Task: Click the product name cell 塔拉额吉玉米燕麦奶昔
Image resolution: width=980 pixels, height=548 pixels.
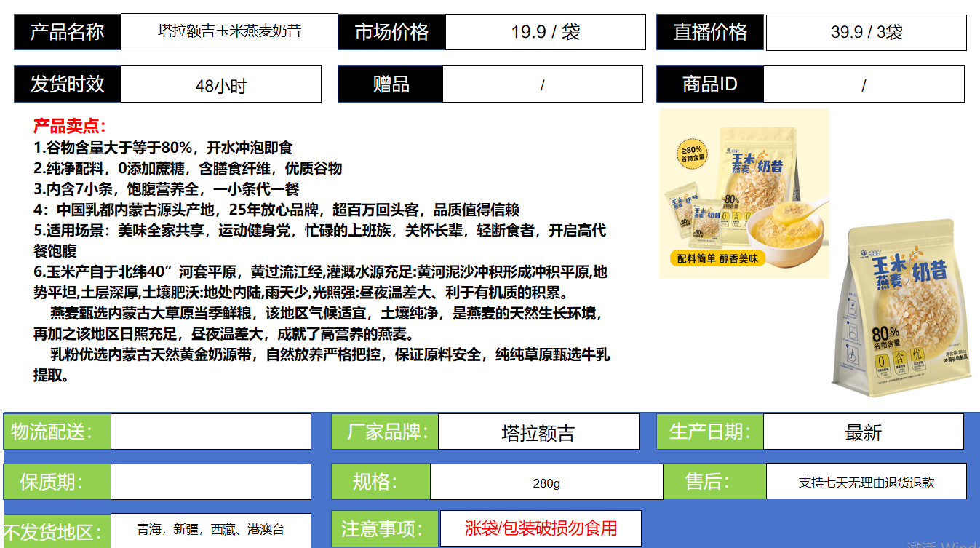Action: (x=229, y=31)
